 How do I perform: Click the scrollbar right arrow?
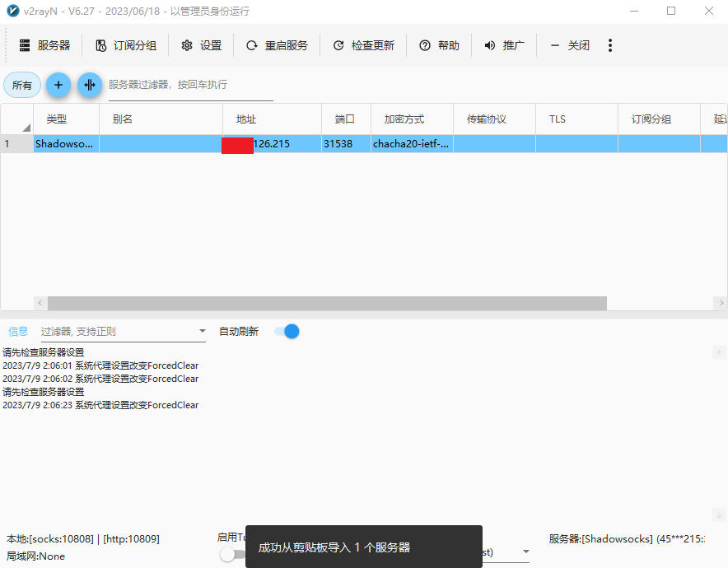pos(721,303)
